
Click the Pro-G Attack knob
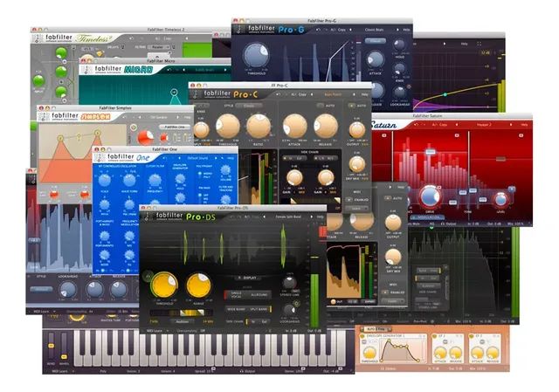[375, 59]
